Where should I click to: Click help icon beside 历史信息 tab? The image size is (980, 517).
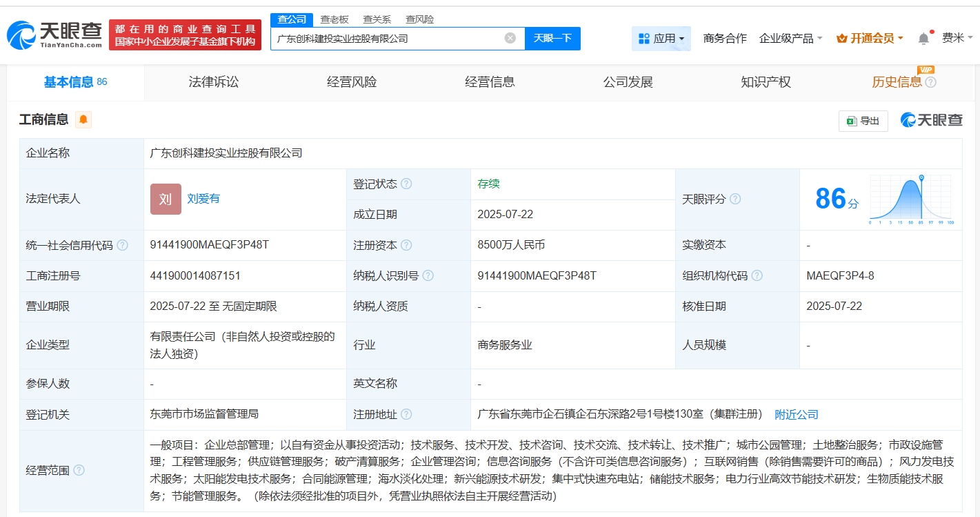click(931, 83)
